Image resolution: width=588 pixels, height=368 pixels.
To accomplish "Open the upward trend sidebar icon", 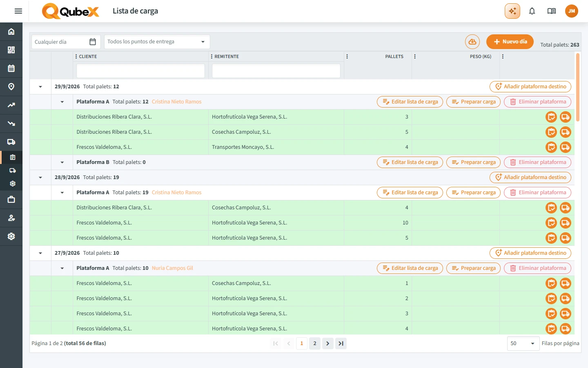I will pyautogui.click(x=11, y=105).
